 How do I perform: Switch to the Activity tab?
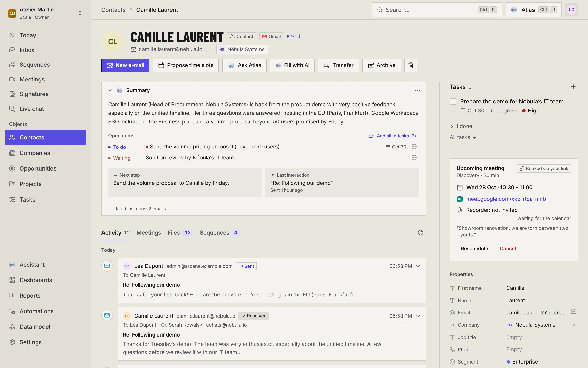click(x=115, y=233)
